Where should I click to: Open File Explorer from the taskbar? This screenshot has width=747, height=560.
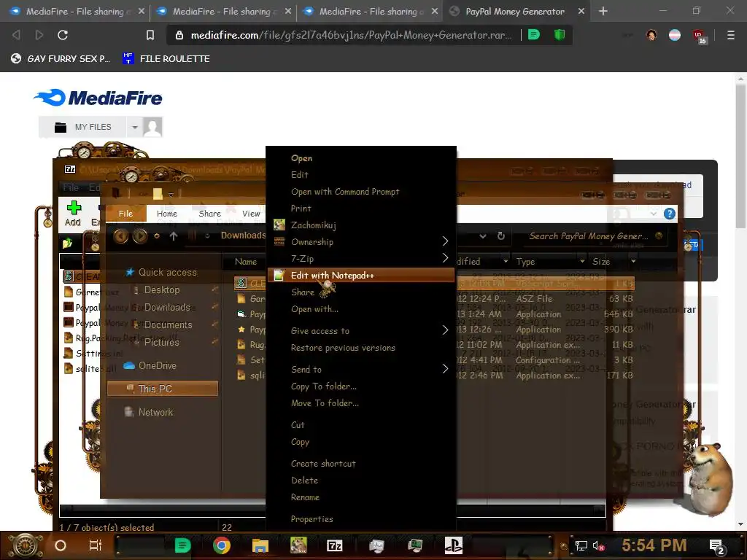(x=260, y=545)
